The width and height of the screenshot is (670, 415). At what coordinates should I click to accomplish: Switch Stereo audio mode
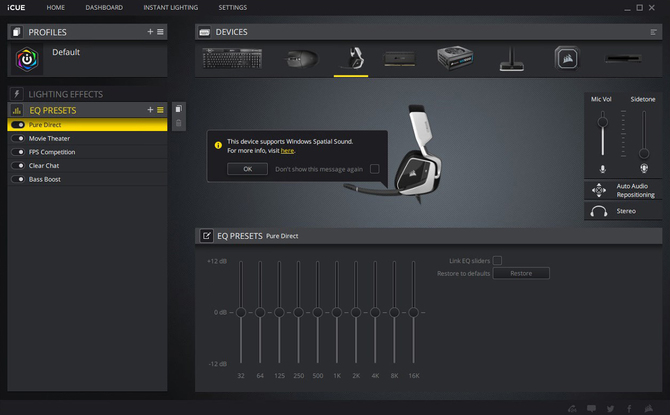click(623, 211)
